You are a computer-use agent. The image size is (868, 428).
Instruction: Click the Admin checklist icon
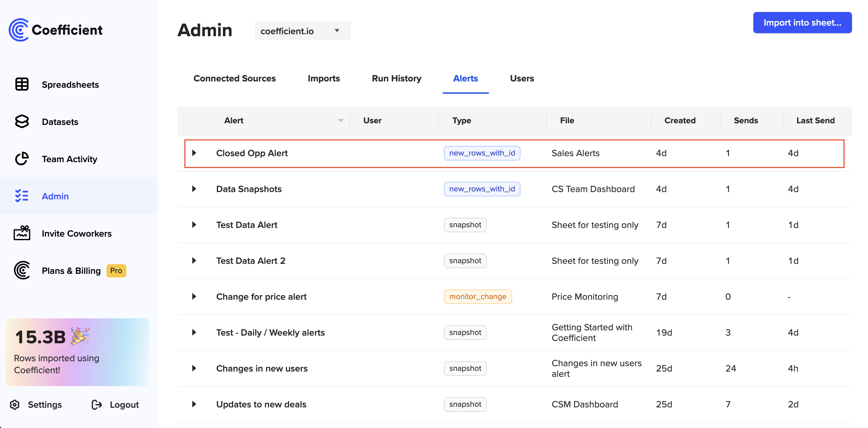(22, 196)
